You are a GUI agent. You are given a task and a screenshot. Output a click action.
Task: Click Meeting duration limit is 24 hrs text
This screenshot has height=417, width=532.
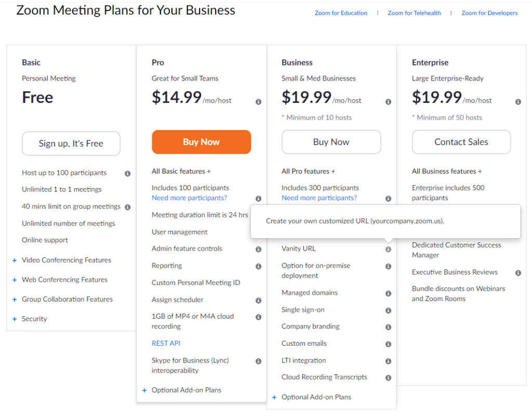click(x=200, y=215)
